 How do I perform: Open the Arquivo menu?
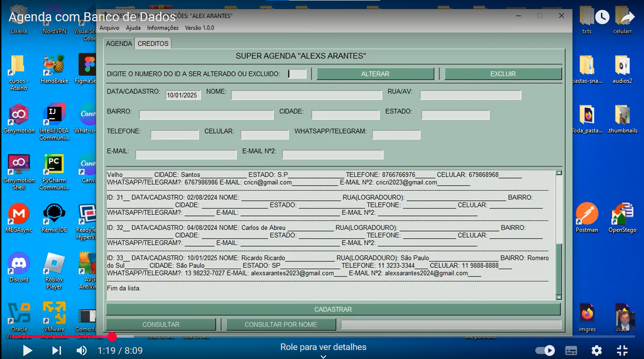109,28
